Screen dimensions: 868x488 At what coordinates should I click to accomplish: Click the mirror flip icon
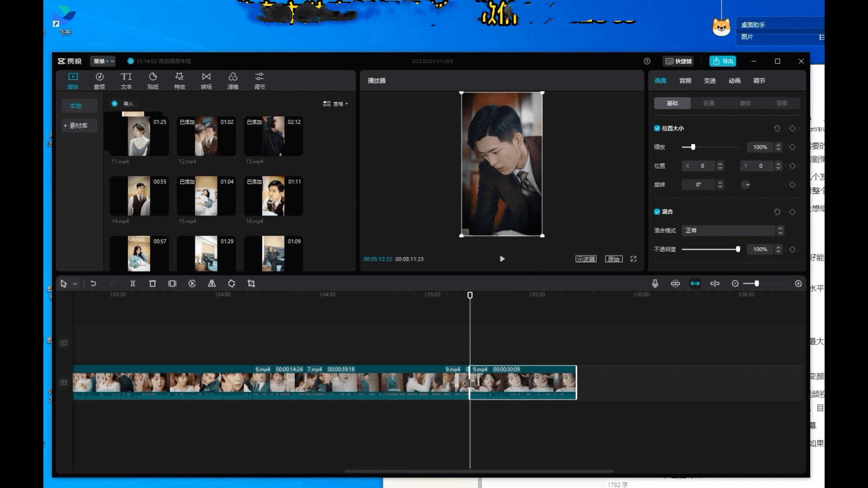[x=212, y=284]
